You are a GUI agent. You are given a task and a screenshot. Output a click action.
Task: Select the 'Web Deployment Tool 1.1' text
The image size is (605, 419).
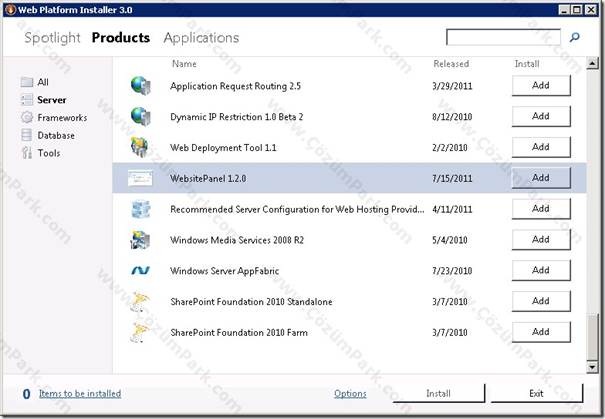click(x=223, y=147)
